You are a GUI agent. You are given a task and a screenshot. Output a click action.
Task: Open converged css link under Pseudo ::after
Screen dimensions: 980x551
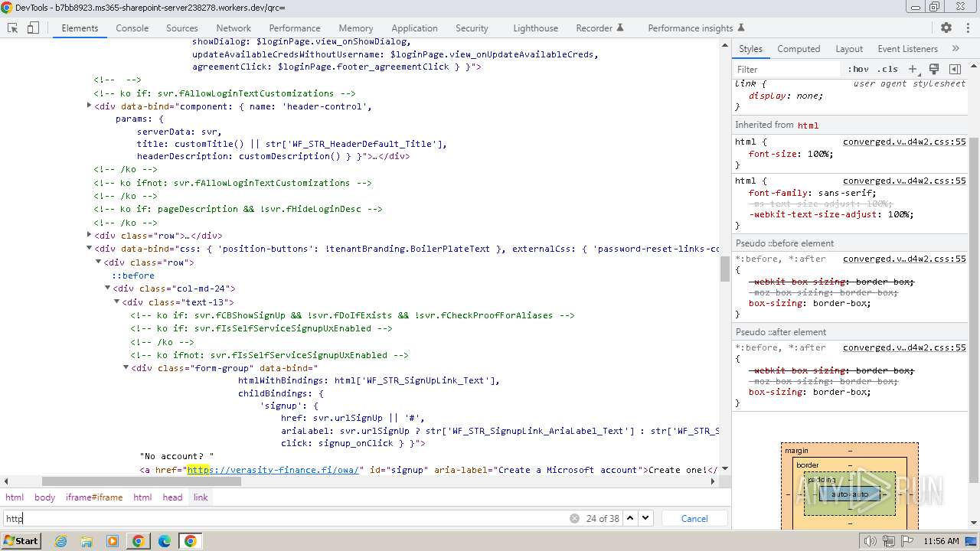point(904,347)
